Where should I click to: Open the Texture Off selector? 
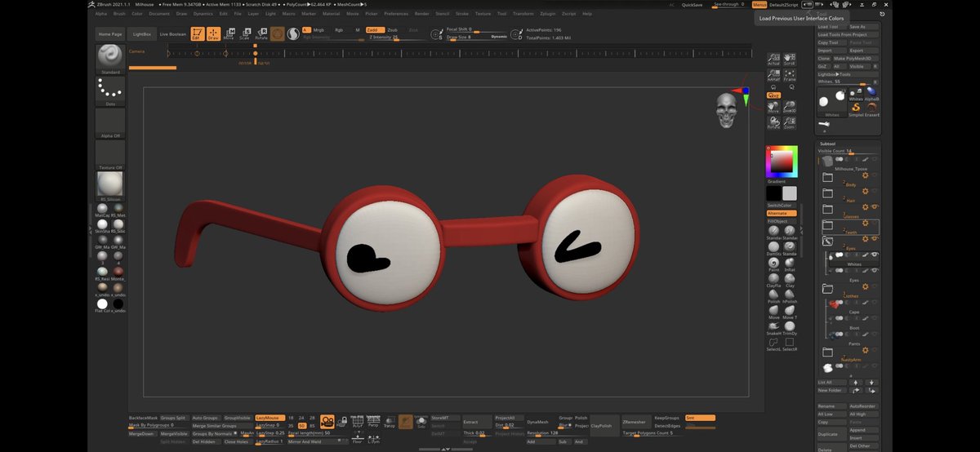pos(109,155)
